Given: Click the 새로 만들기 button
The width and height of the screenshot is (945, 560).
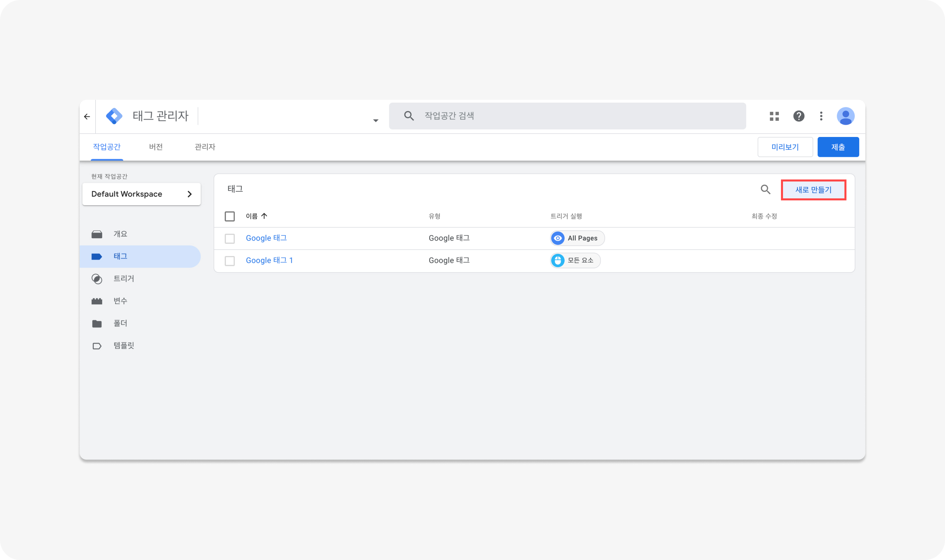Looking at the screenshot, I should (813, 190).
